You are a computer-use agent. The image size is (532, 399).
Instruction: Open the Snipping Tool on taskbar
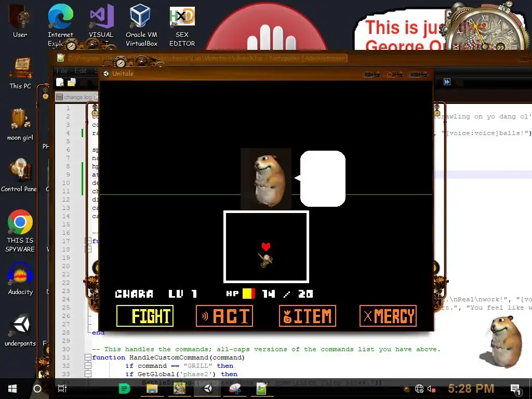click(x=235, y=389)
